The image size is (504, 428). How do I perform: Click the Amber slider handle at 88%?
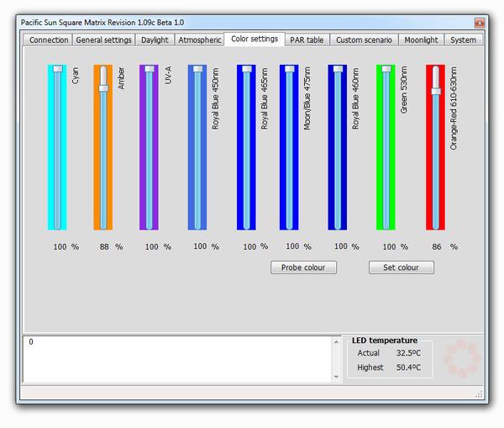click(103, 87)
